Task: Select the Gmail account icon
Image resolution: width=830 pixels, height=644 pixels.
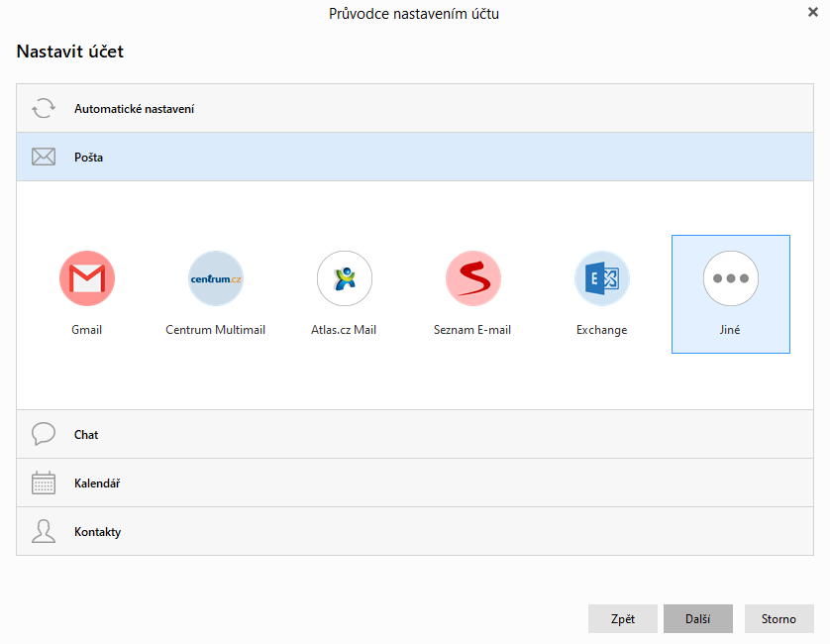Action: [87, 278]
